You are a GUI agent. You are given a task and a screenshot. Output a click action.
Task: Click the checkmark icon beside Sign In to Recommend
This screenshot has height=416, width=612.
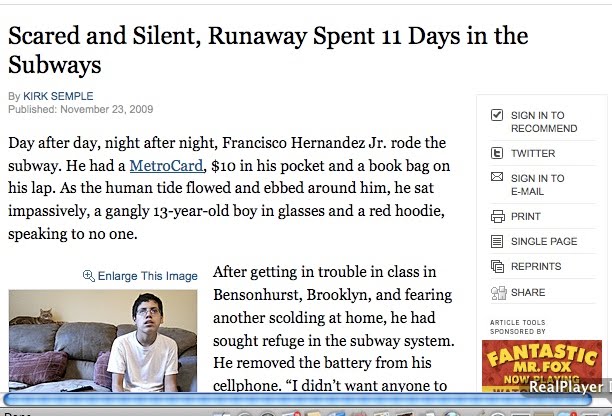click(x=497, y=115)
